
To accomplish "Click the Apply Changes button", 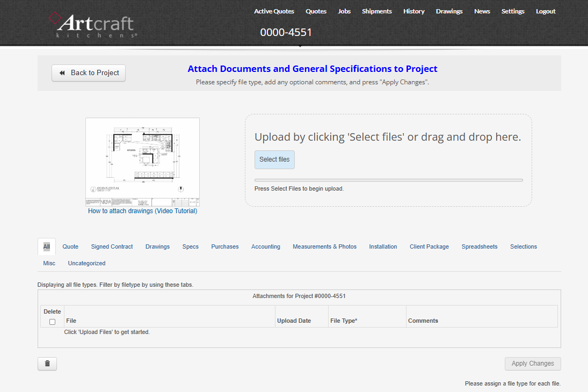I will tap(533, 364).
